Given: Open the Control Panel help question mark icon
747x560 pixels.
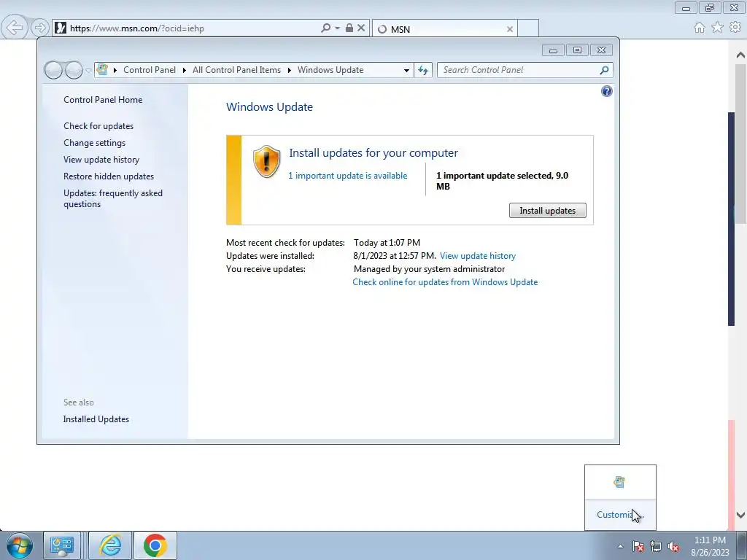Looking at the screenshot, I should [x=606, y=91].
